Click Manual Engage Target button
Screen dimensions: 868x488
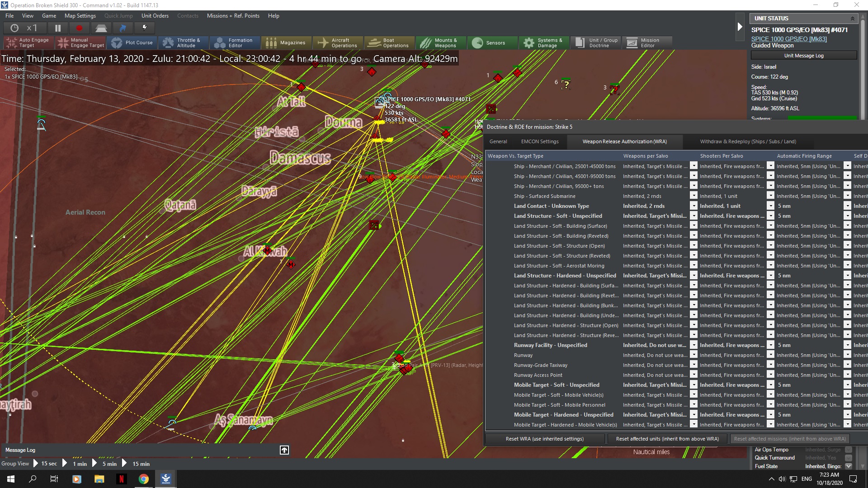(81, 43)
